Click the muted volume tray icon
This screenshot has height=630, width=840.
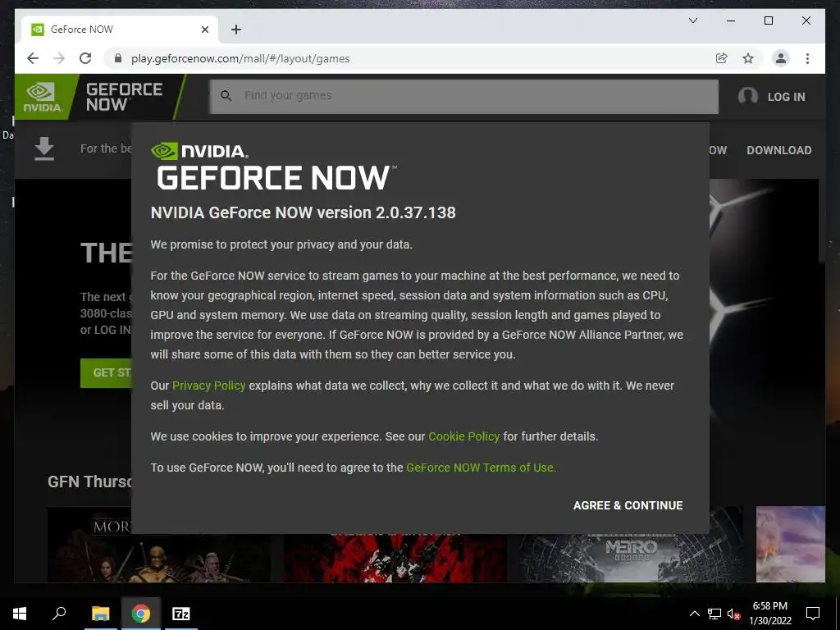pyautogui.click(x=734, y=614)
